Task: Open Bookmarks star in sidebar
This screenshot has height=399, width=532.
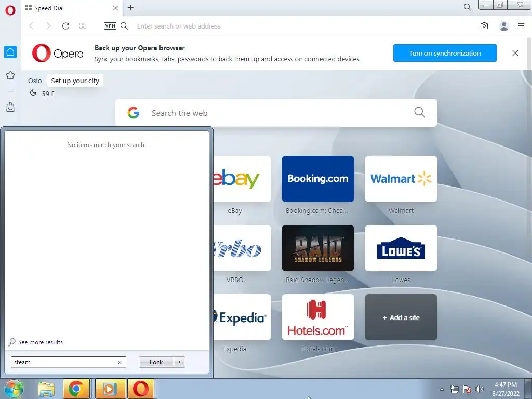Action: click(10, 75)
